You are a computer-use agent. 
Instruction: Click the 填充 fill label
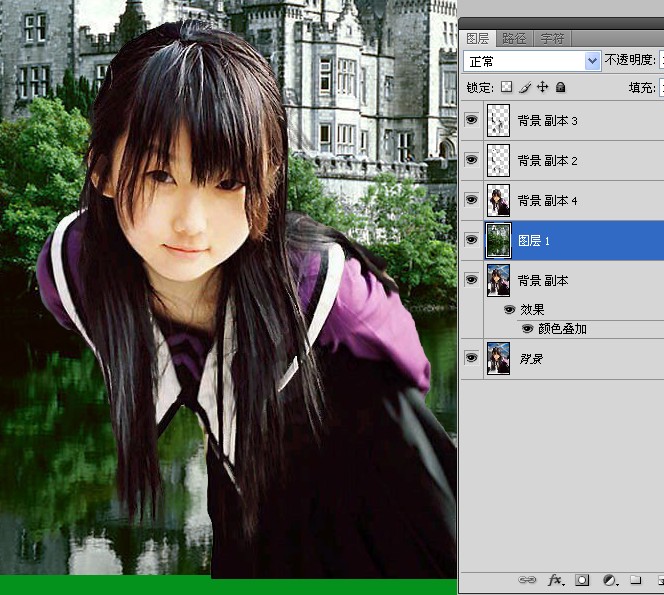642,88
